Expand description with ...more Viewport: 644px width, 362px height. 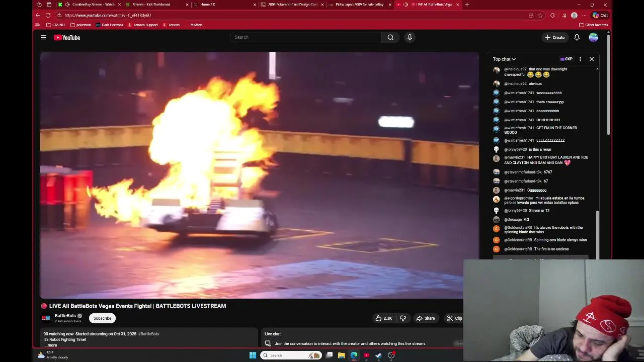tap(51, 345)
